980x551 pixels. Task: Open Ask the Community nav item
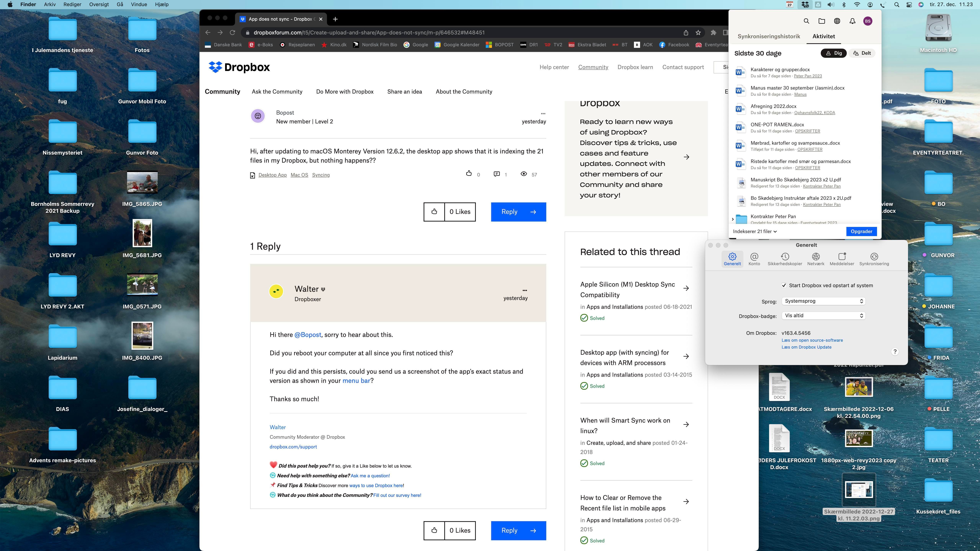click(x=277, y=92)
